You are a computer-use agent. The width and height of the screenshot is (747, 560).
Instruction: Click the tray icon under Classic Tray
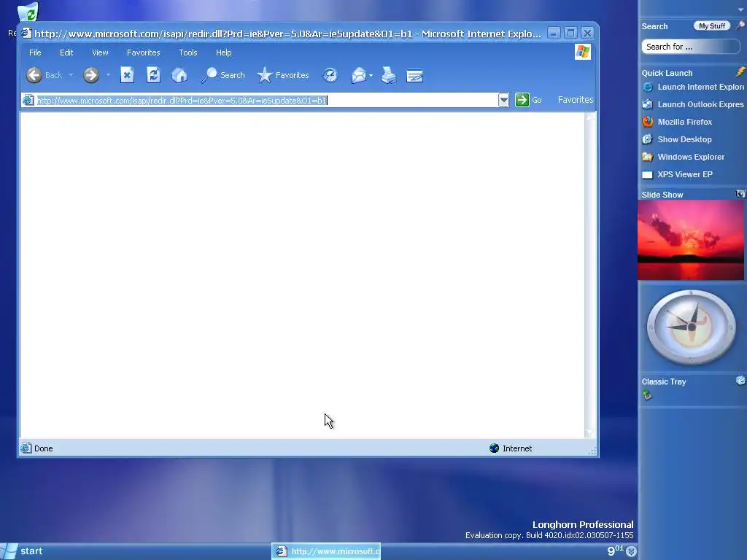coord(647,395)
